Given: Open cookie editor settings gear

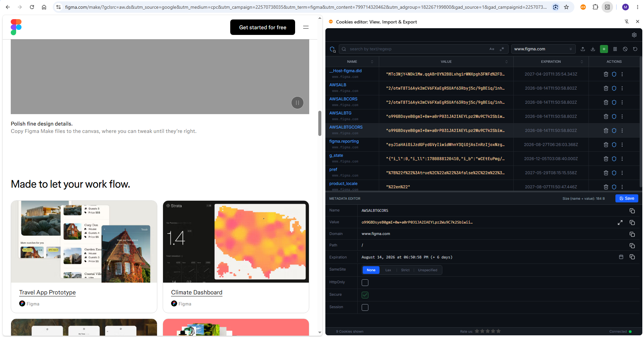Looking at the screenshot, I should click(x=634, y=35).
